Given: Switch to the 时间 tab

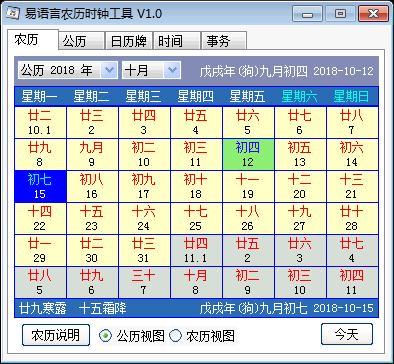Looking at the screenshot, I should 177,41.
